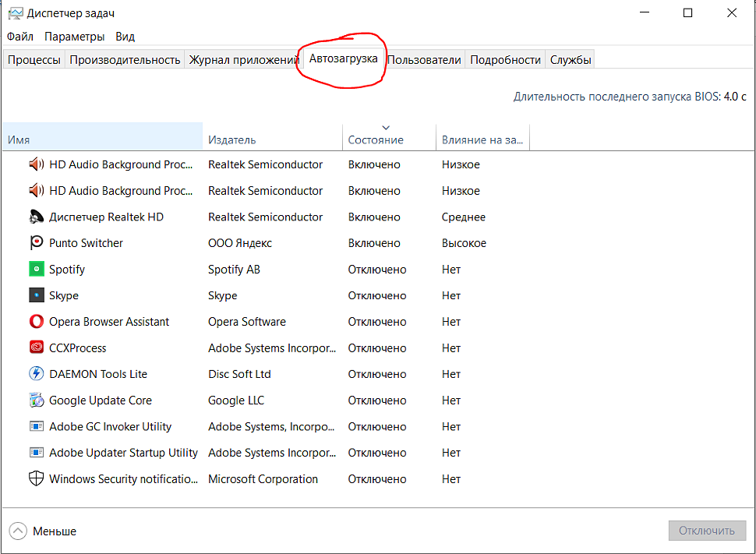
Task: Click the Skype icon
Action: (x=36, y=295)
